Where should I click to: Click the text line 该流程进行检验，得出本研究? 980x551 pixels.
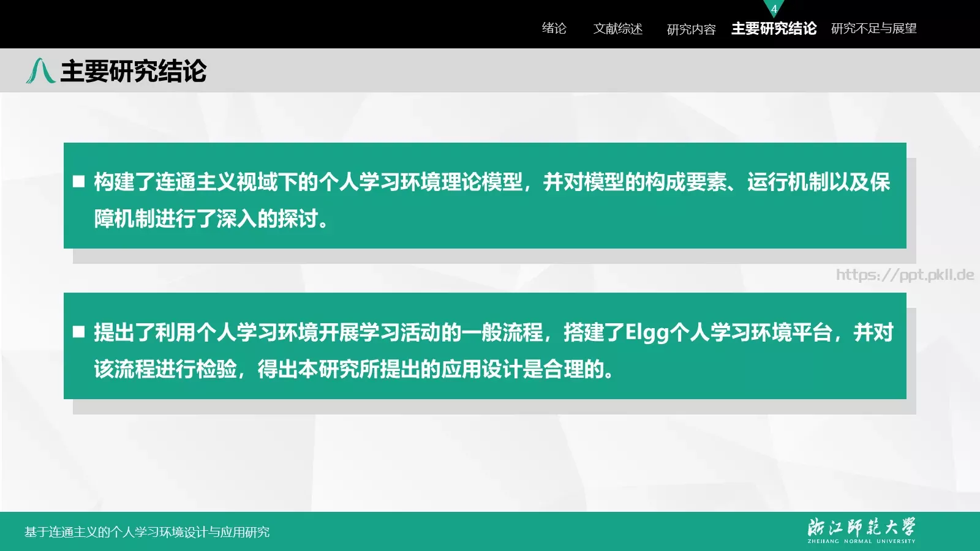pos(353,369)
